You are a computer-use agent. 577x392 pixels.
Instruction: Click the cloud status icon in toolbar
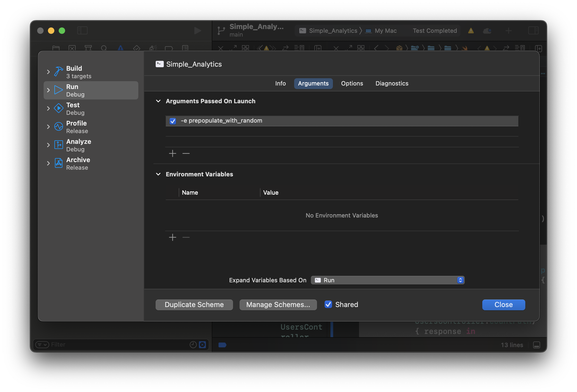[x=487, y=31]
